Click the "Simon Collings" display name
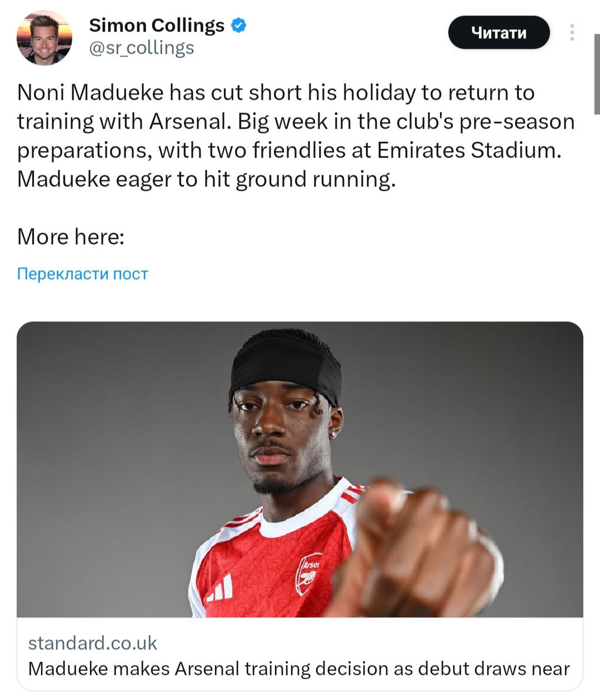Screen dimensions: 600x700 click(157, 25)
